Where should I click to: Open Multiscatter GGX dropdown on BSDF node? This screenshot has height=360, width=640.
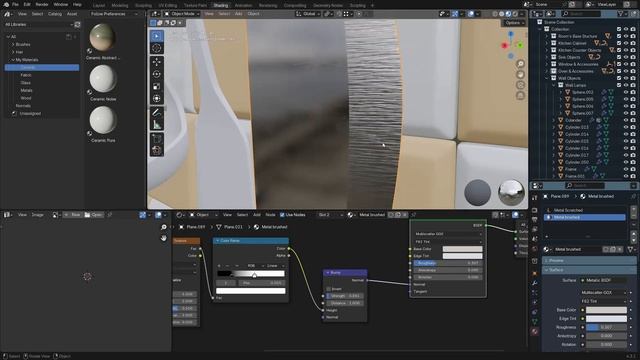click(x=448, y=234)
